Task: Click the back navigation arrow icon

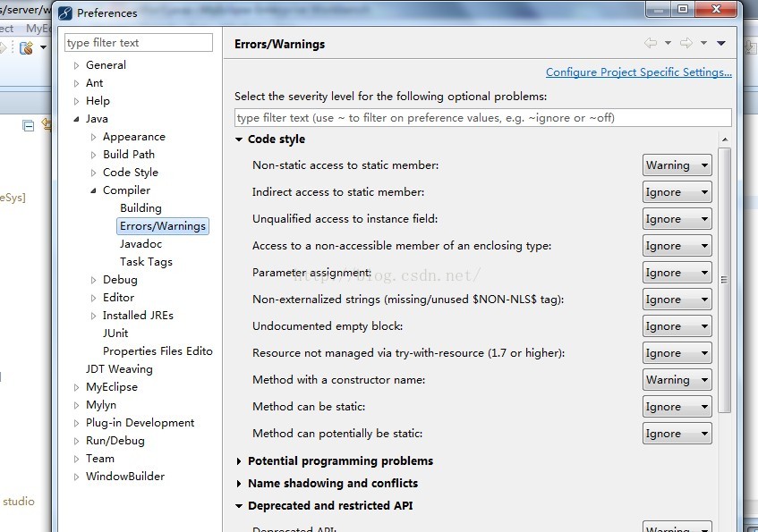Action: [x=651, y=43]
